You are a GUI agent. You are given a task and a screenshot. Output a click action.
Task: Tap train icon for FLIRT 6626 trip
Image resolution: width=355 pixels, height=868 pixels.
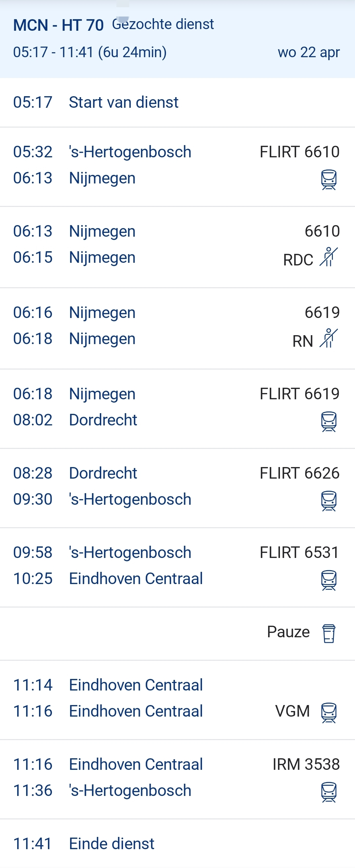coord(329,501)
